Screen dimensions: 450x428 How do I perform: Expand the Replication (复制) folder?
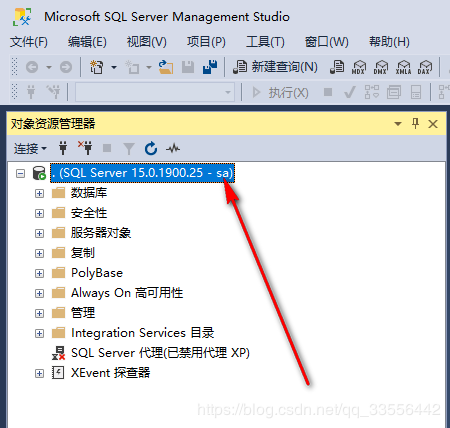click(x=39, y=253)
